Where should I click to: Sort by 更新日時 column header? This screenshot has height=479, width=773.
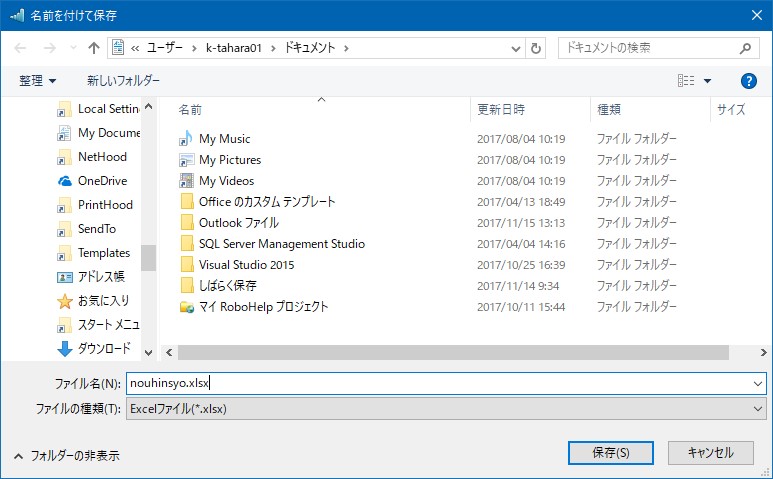tap(501, 110)
